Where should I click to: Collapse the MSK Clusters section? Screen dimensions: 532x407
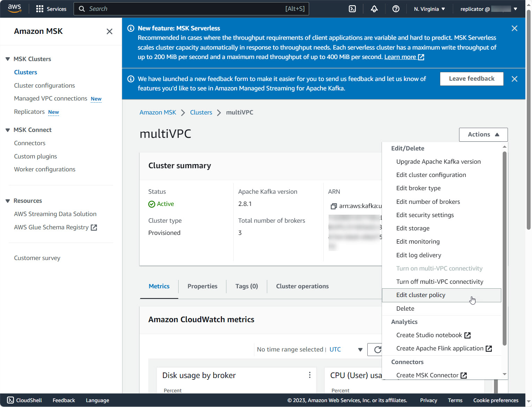(8, 59)
